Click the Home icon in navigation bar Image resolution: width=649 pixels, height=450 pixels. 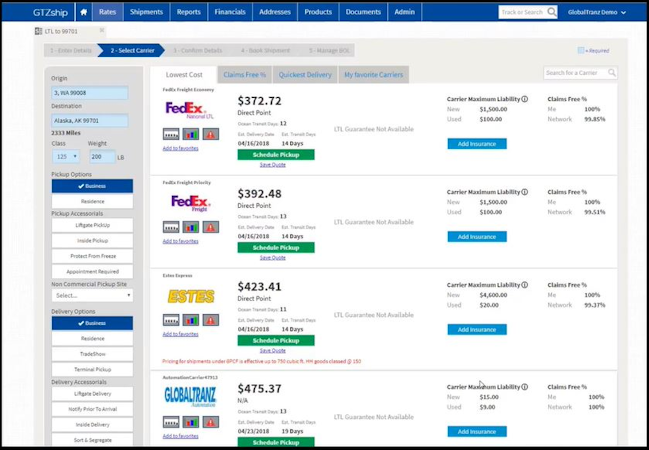tap(83, 12)
